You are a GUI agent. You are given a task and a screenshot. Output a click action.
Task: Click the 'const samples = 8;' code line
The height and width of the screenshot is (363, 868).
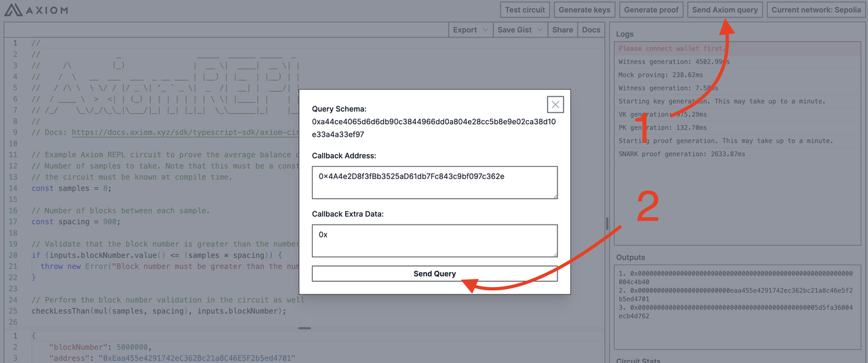click(x=72, y=188)
